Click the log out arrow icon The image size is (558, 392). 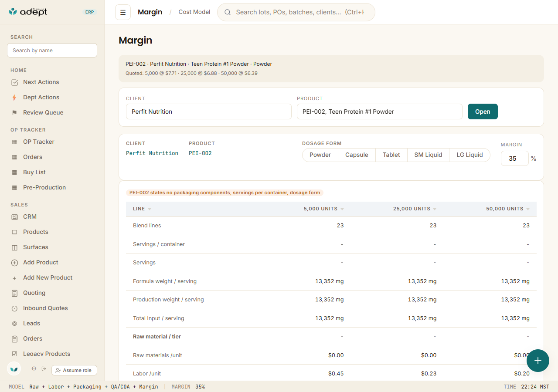[x=44, y=369]
